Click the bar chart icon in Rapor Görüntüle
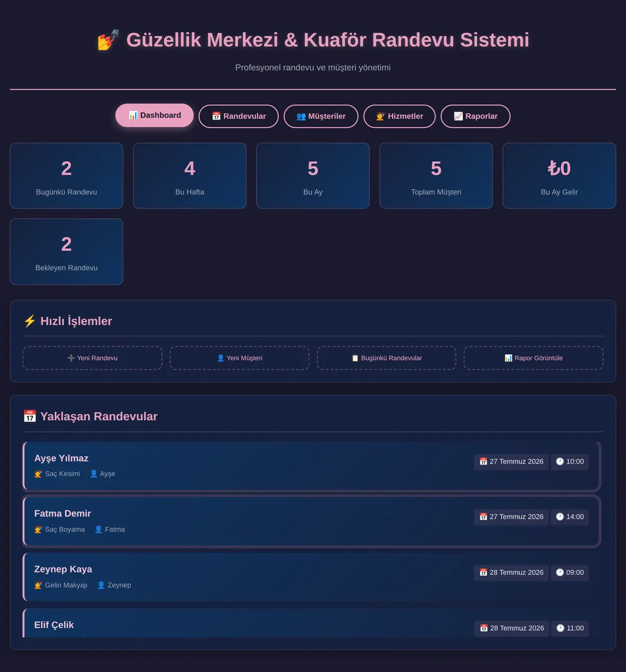The width and height of the screenshot is (626, 672). 509,358
